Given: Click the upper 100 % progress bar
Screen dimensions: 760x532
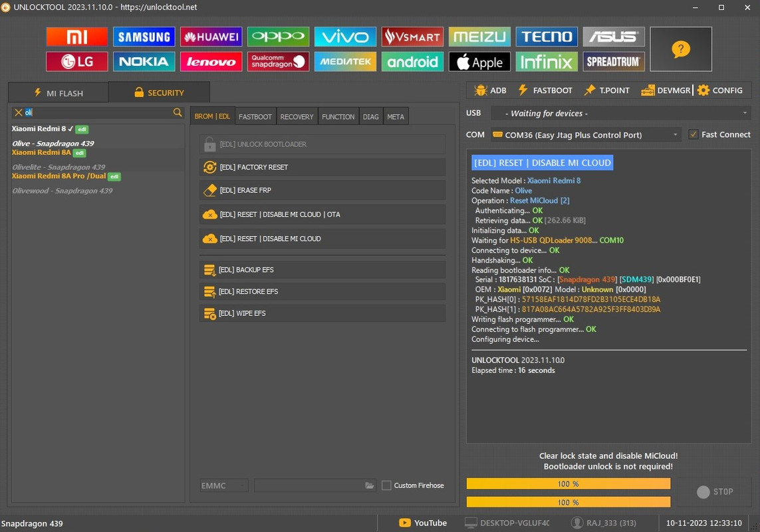Looking at the screenshot, I should (x=568, y=483).
